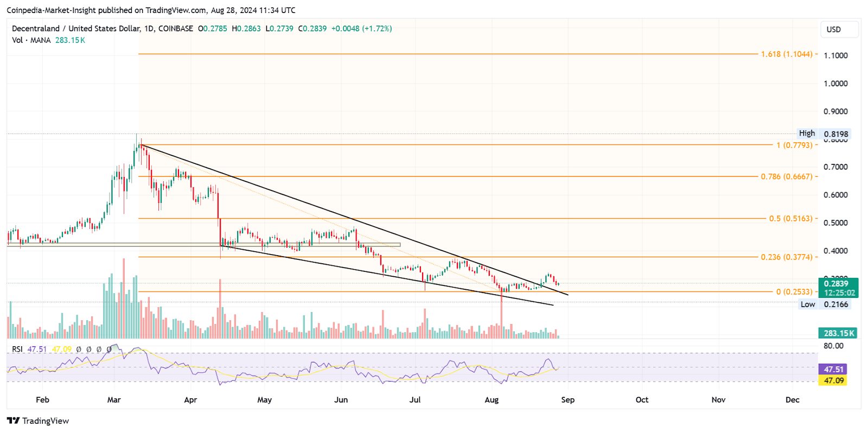Click the 1.1000 price axis label
This screenshot has height=432, width=868.
pyautogui.click(x=835, y=55)
